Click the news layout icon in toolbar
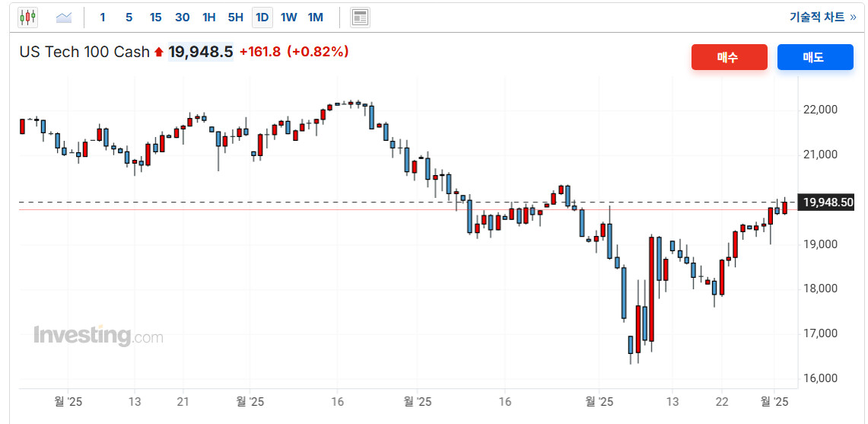The width and height of the screenshot is (868, 424). (x=360, y=17)
